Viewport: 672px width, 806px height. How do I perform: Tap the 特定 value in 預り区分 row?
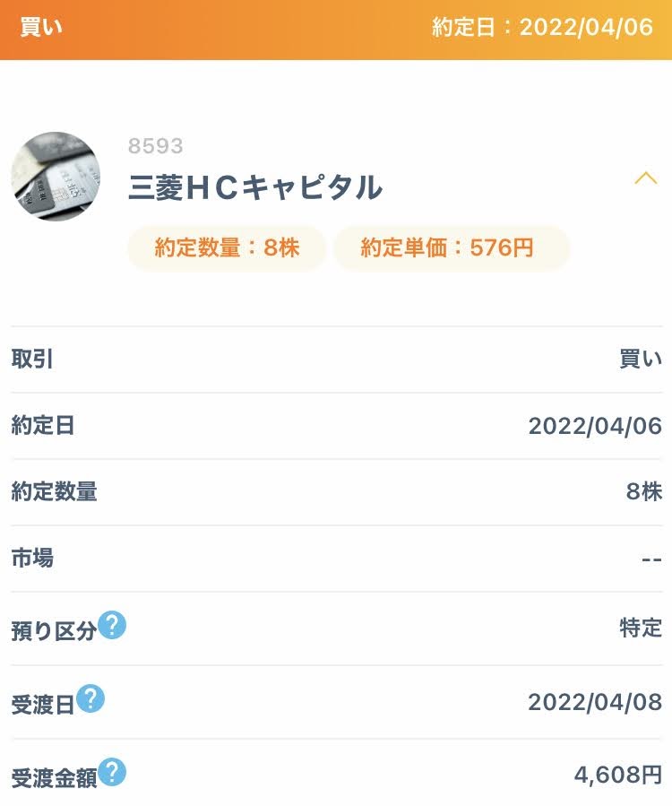click(641, 628)
